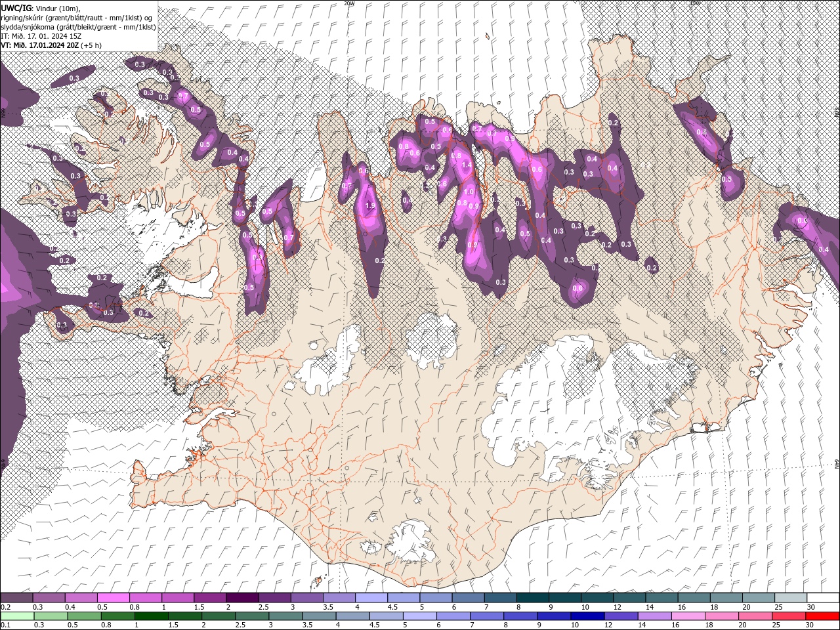Pick the white 30 swatch ending upper scale

tap(823, 598)
